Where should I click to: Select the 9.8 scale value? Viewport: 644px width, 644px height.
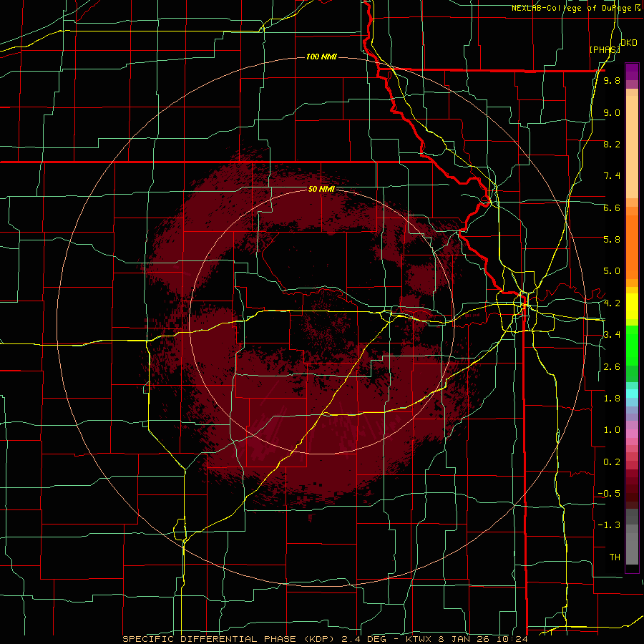612,81
